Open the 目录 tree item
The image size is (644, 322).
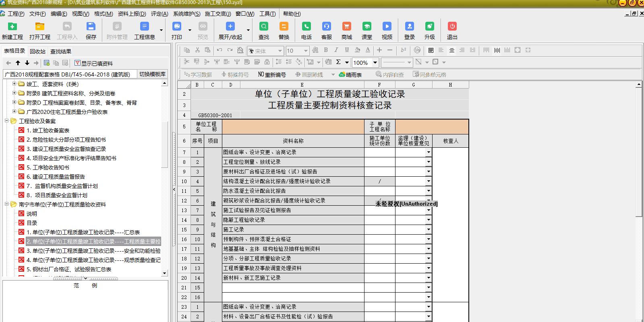click(32, 223)
